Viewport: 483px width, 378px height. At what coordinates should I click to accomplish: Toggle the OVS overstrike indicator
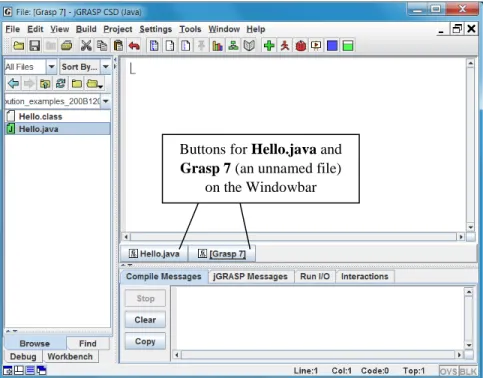click(x=449, y=371)
